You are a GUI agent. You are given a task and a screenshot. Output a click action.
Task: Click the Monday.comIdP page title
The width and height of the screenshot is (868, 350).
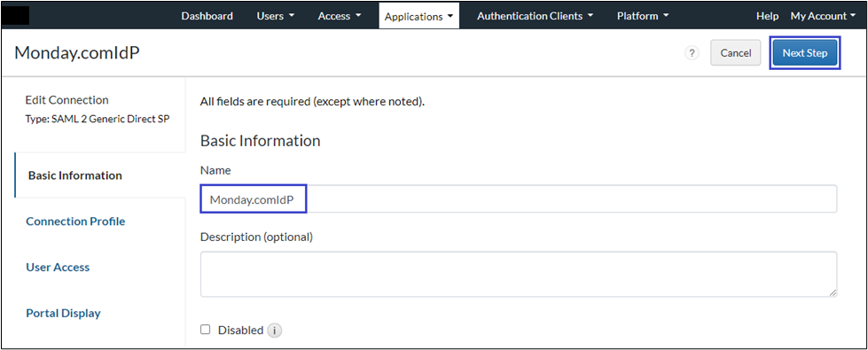(77, 52)
